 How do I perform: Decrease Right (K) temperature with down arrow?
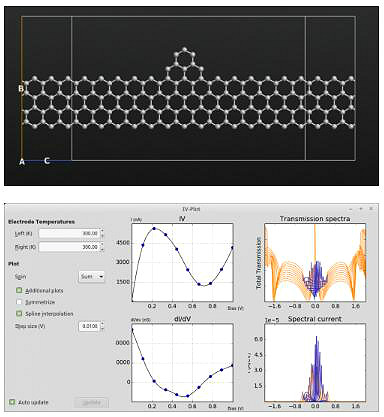pyautogui.click(x=102, y=249)
